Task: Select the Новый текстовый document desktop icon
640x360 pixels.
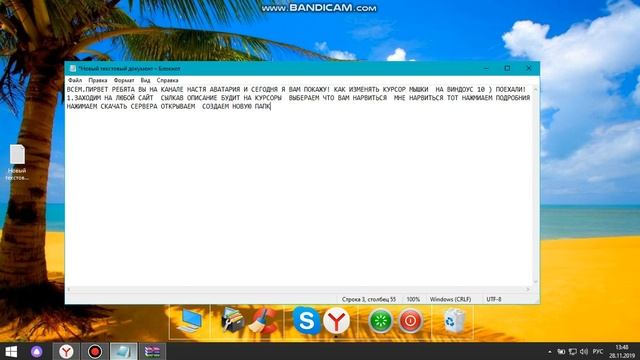Action: (x=17, y=162)
